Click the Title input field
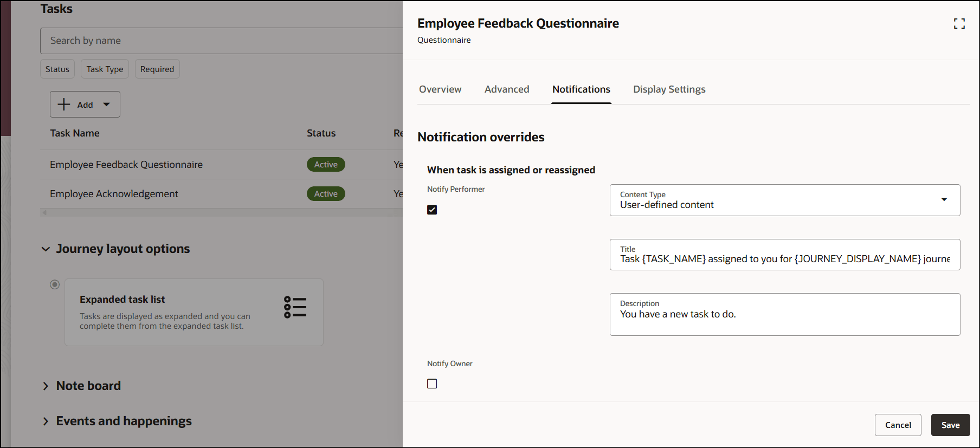This screenshot has width=980, height=448. coord(785,255)
